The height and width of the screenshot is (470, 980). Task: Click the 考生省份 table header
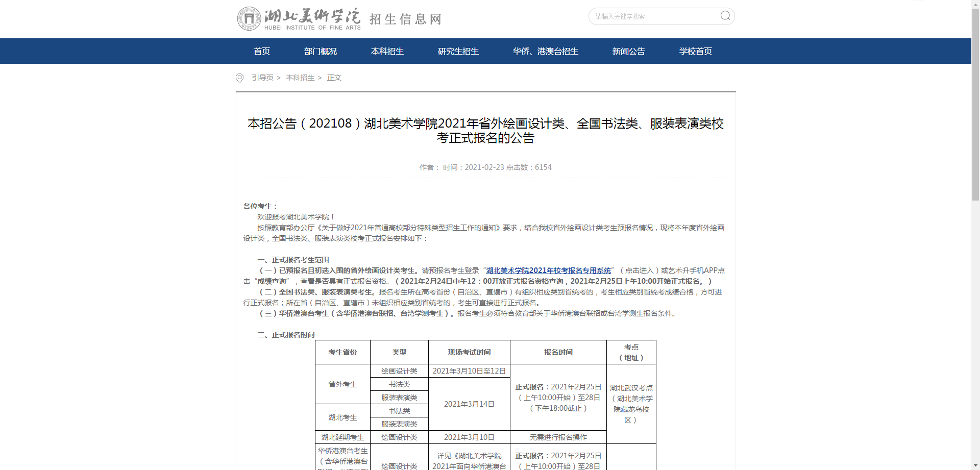(343, 352)
